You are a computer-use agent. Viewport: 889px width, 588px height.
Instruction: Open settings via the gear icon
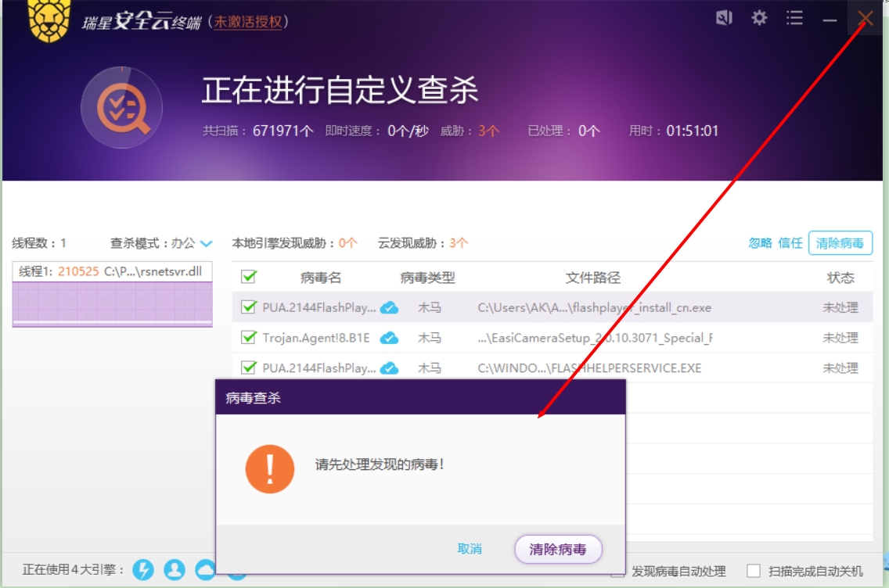pyautogui.click(x=759, y=18)
